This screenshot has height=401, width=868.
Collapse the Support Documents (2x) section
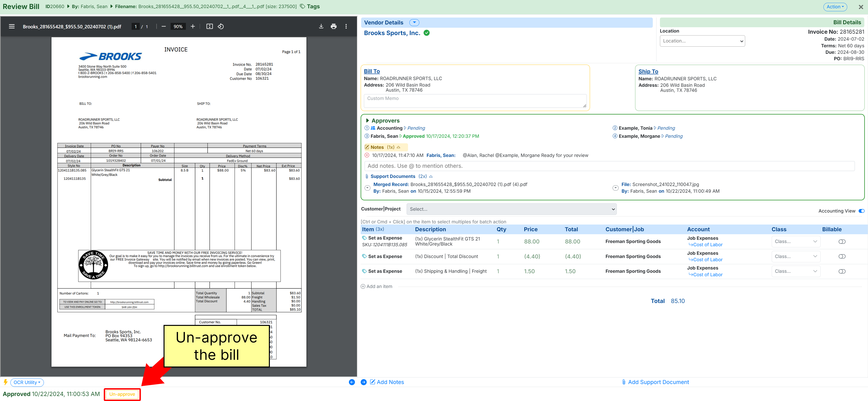pyautogui.click(x=431, y=176)
